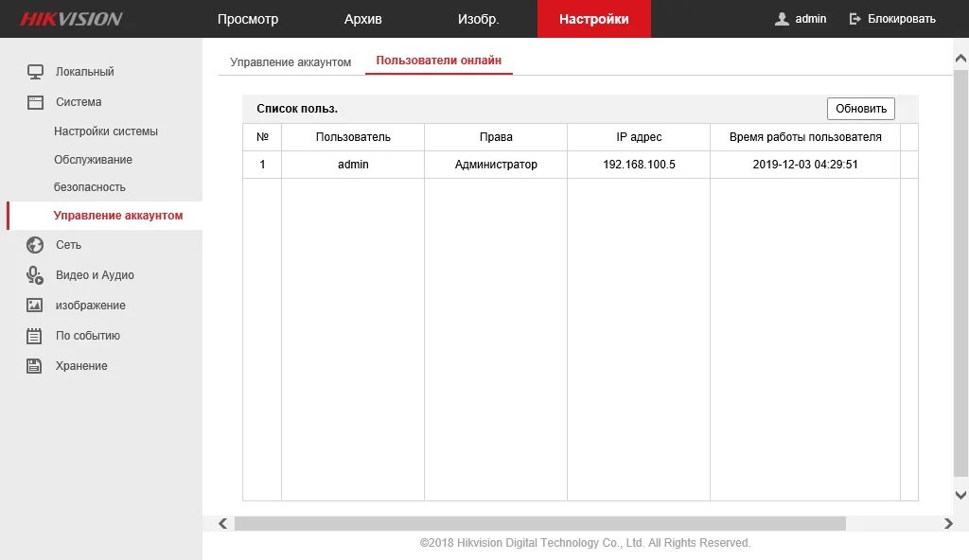Switch to the Изобр. tab
The image size is (969, 560).
pos(478,19)
